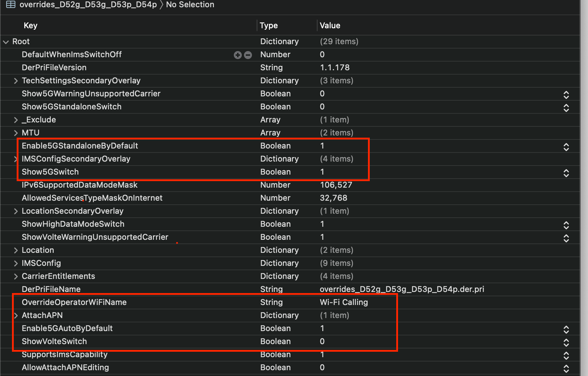
Task: Open Boolean stepper for Show5GWarningUnsupportedCarrier
Action: pyautogui.click(x=566, y=95)
